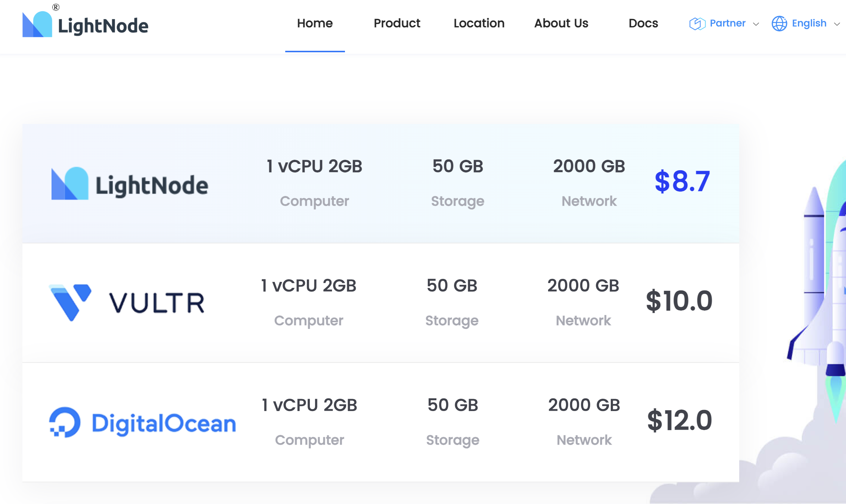Click the DigitalOcean logo
Viewport: 846px width, 504px height.
[143, 423]
